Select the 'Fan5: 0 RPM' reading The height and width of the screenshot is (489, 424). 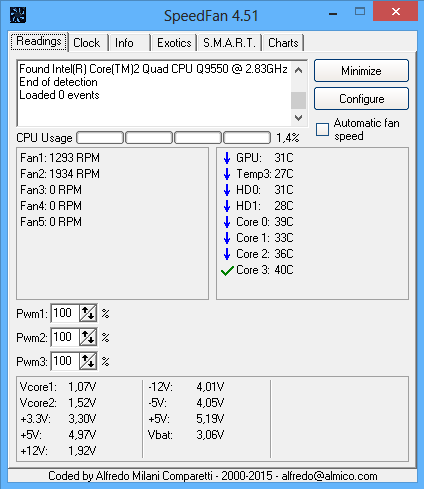pos(51,222)
